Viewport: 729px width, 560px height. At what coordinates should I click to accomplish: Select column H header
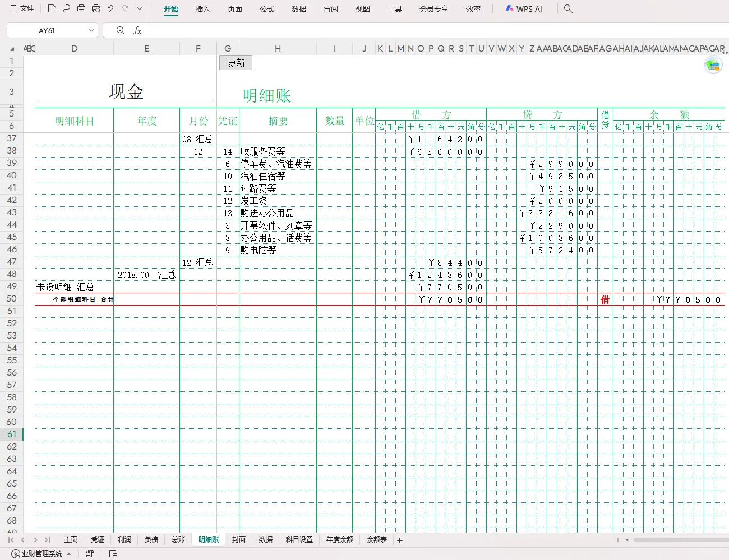coord(278,49)
